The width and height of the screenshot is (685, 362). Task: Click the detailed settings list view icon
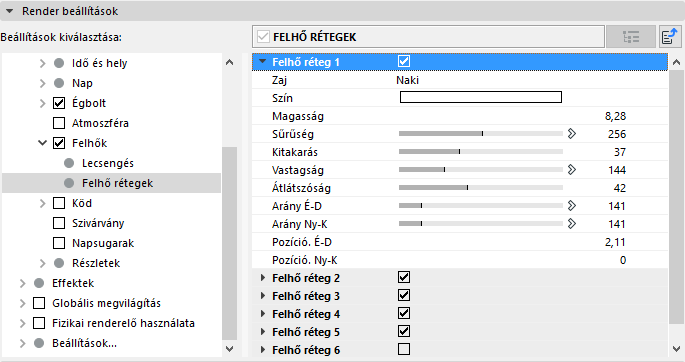click(631, 37)
